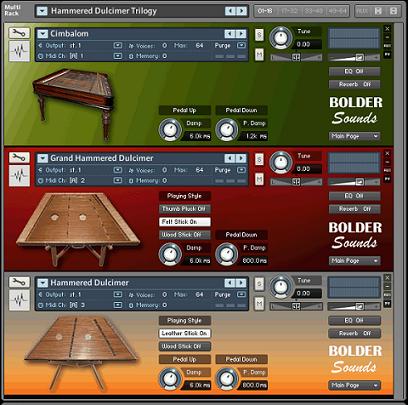Solo the Hammered Dulcimer instrument
The height and width of the screenshot is (405, 408).
click(259, 284)
